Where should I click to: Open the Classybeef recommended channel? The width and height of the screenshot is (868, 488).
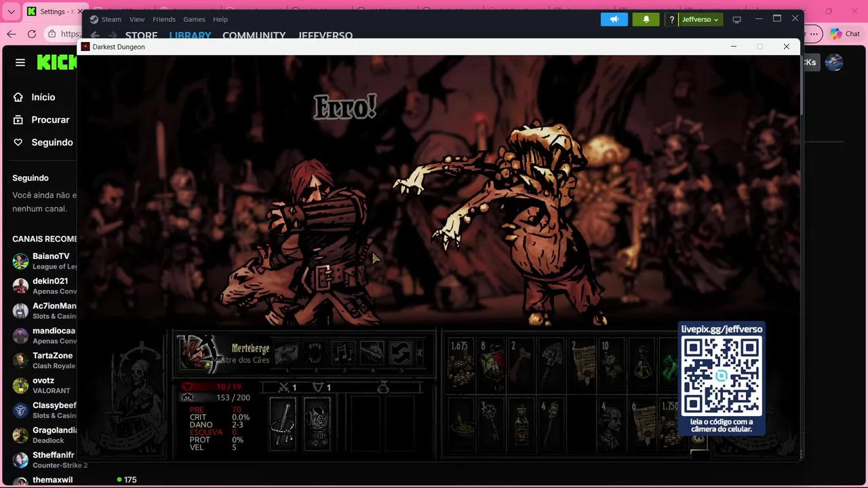click(x=45, y=410)
